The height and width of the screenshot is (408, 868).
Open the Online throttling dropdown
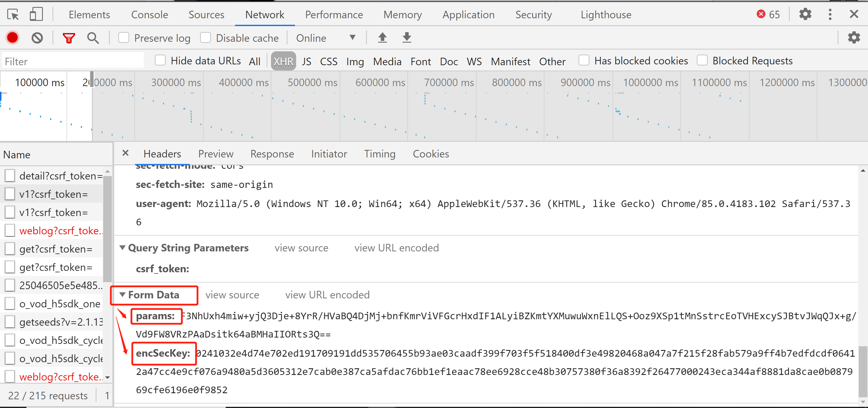(x=325, y=38)
